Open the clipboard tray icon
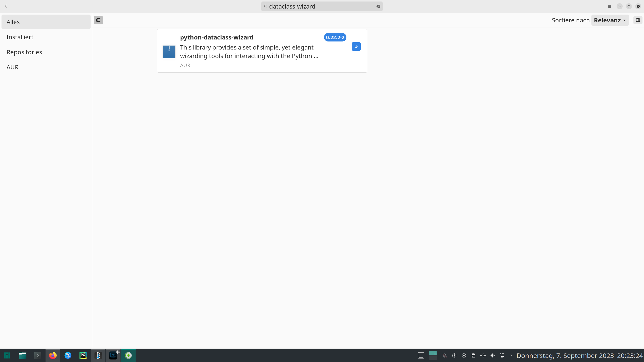The width and height of the screenshot is (644, 362). 473,355
